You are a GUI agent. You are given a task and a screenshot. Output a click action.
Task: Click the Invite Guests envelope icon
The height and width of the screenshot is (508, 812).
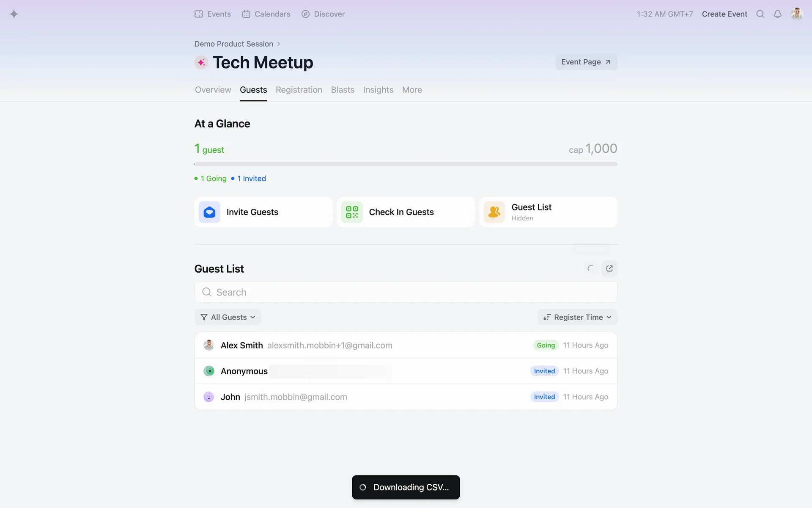tap(209, 212)
